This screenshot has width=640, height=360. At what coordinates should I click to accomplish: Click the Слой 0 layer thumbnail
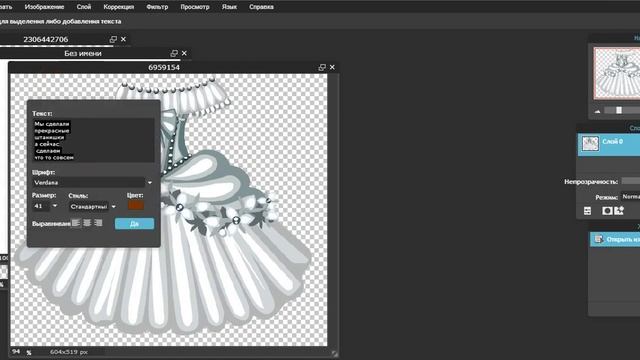pos(590,144)
